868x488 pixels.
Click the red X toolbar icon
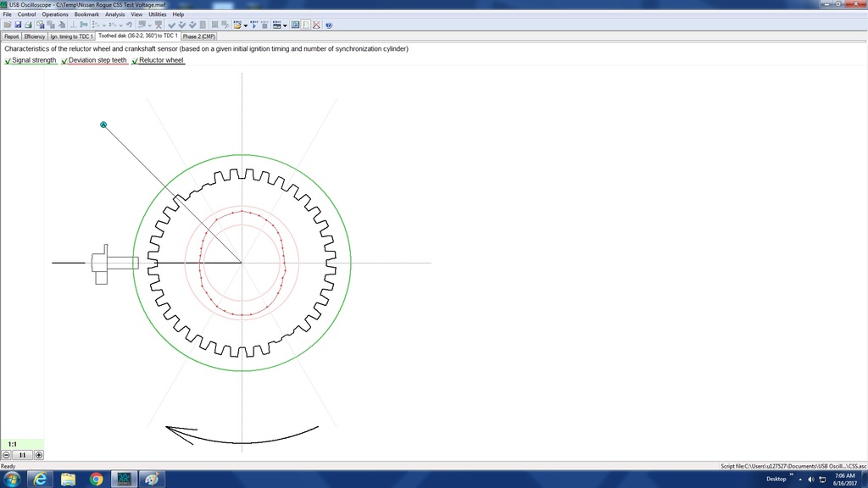316,25
